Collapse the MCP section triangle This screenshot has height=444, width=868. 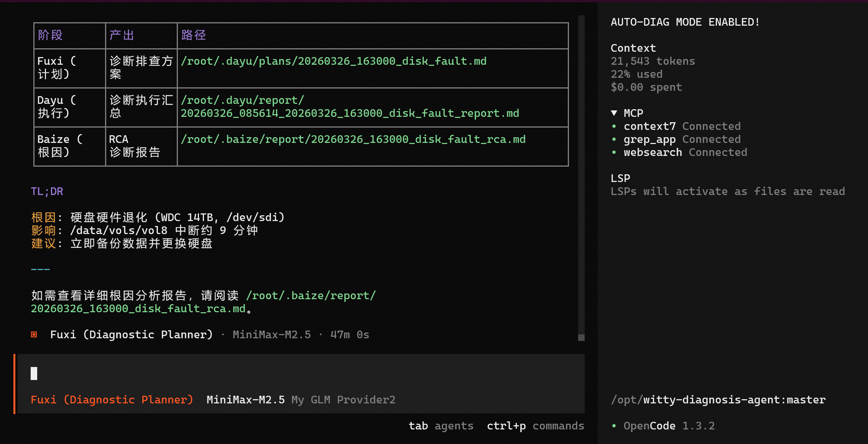pos(614,113)
